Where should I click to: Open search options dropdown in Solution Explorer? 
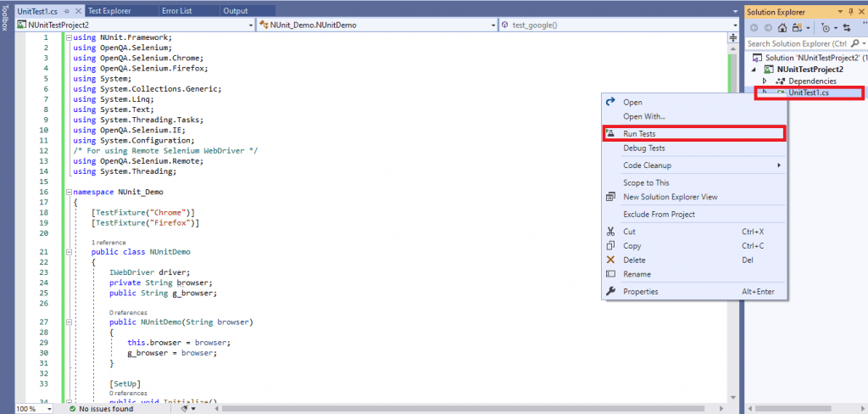click(x=864, y=43)
